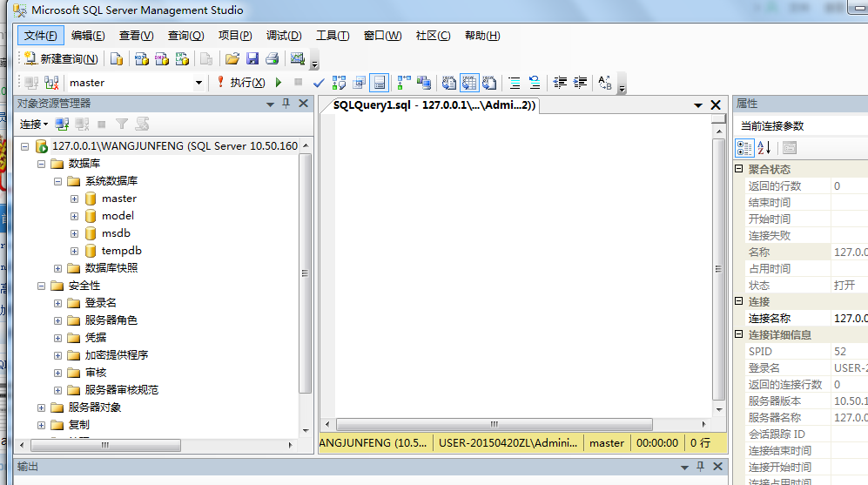The image size is (868, 485).
Task: Open the Activity Monitor chart icon
Action: (297, 58)
